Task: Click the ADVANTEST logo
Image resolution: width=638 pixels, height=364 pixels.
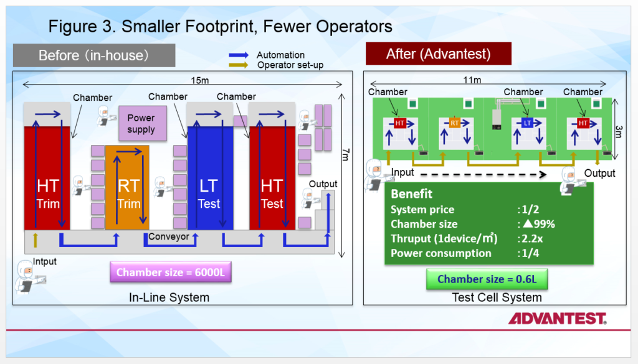Action: pyautogui.click(x=556, y=319)
